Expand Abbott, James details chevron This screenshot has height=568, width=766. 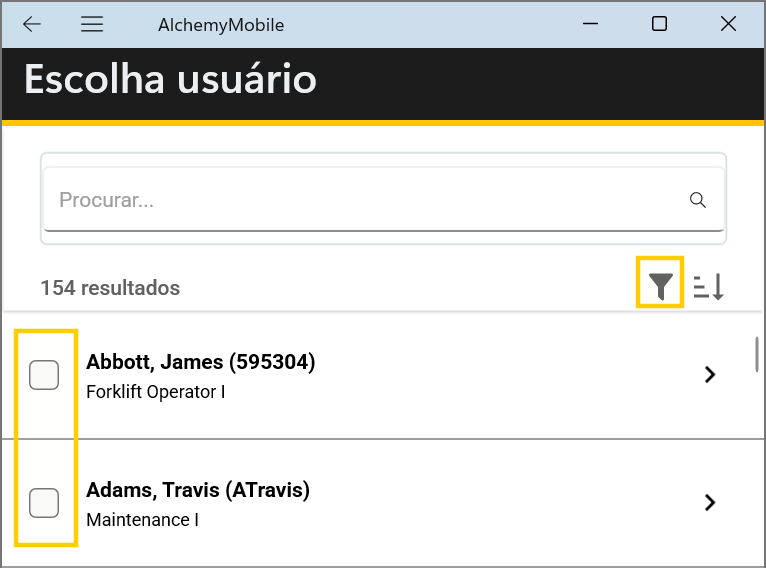710,375
